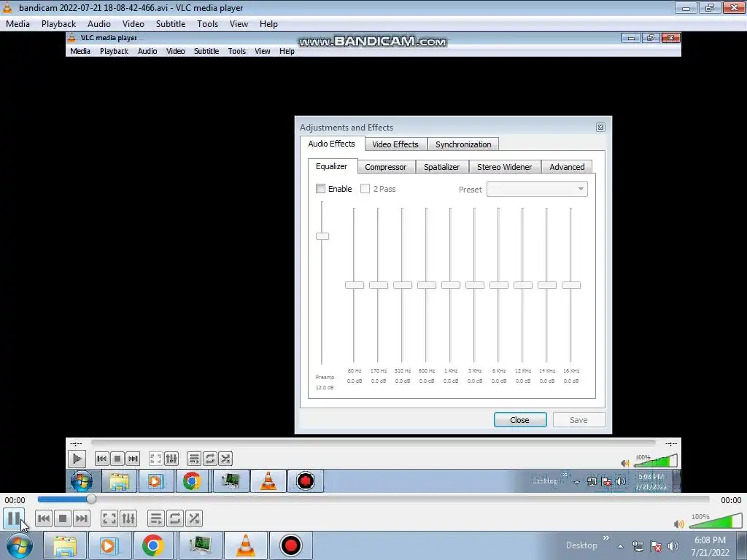Click the 1 KHz band slider handle

451,285
